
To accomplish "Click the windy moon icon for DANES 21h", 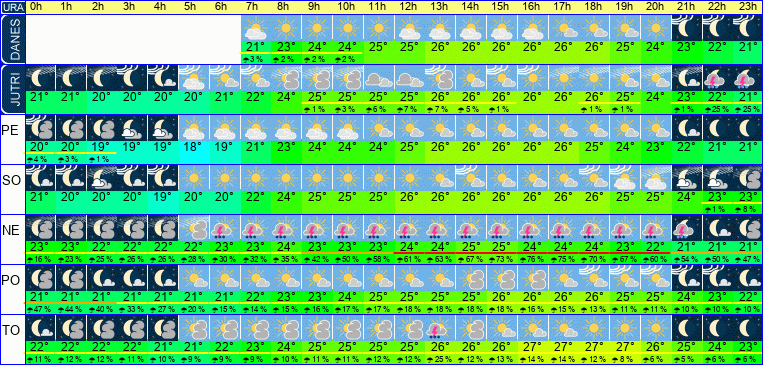I will point(686,28).
